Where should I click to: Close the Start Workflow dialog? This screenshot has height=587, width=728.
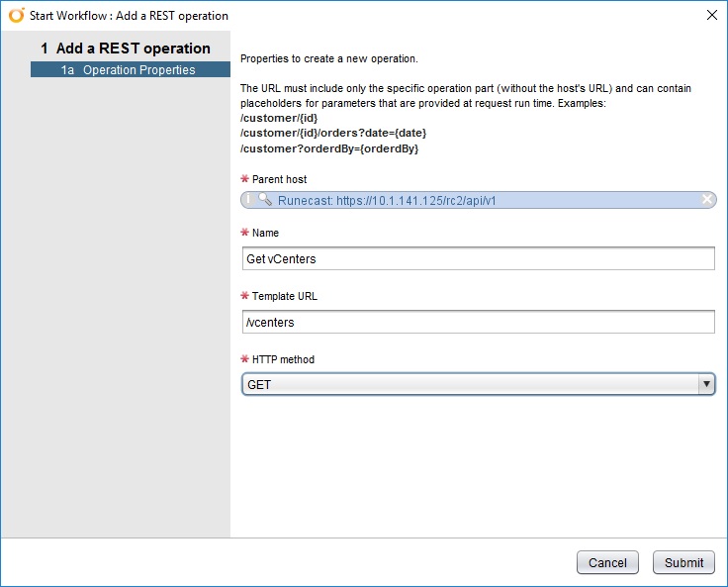[x=712, y=15]
